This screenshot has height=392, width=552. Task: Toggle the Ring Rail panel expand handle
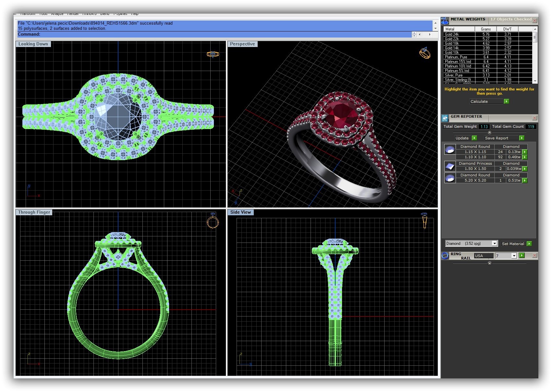pyautogui.click(x=489, y=263)
